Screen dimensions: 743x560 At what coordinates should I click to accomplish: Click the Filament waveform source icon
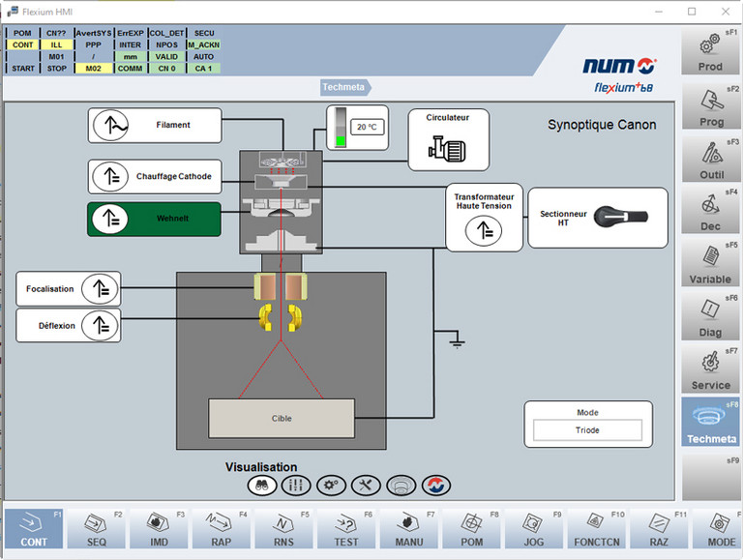114,125
